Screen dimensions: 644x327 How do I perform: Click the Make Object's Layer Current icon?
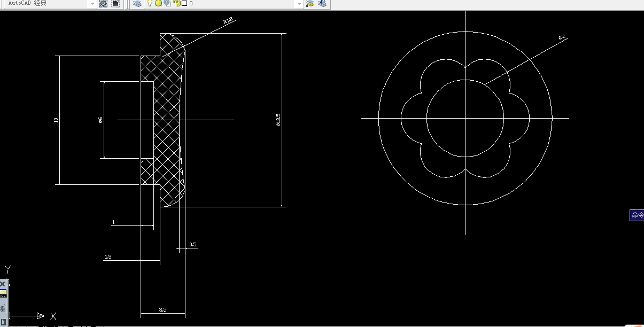coord(310,4)
